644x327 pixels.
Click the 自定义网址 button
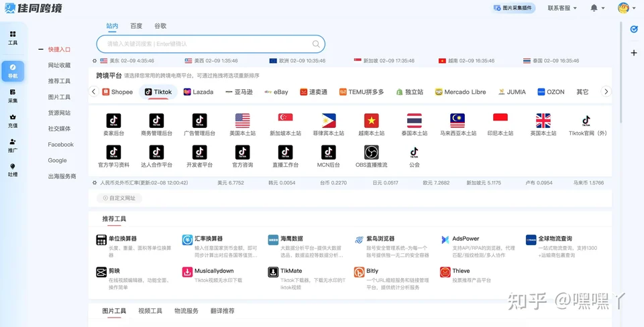(119, 198)
